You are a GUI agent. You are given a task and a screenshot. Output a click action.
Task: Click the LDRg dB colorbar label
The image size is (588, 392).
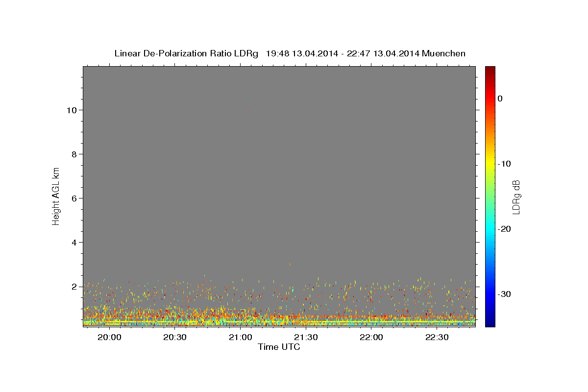tap(516, 197)
